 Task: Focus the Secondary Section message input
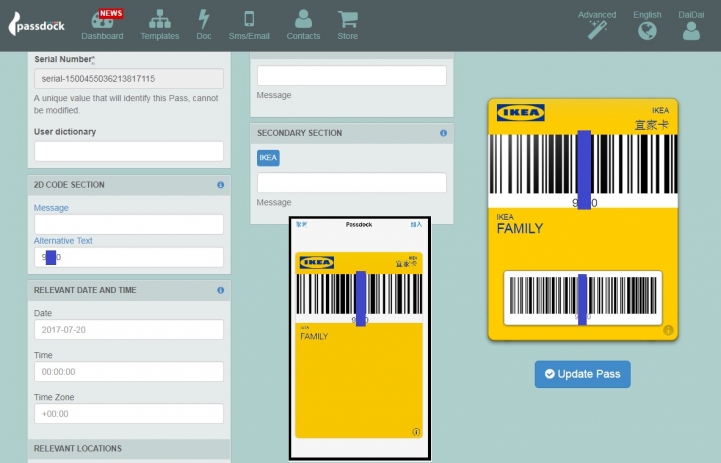click(x=352, y=183)
